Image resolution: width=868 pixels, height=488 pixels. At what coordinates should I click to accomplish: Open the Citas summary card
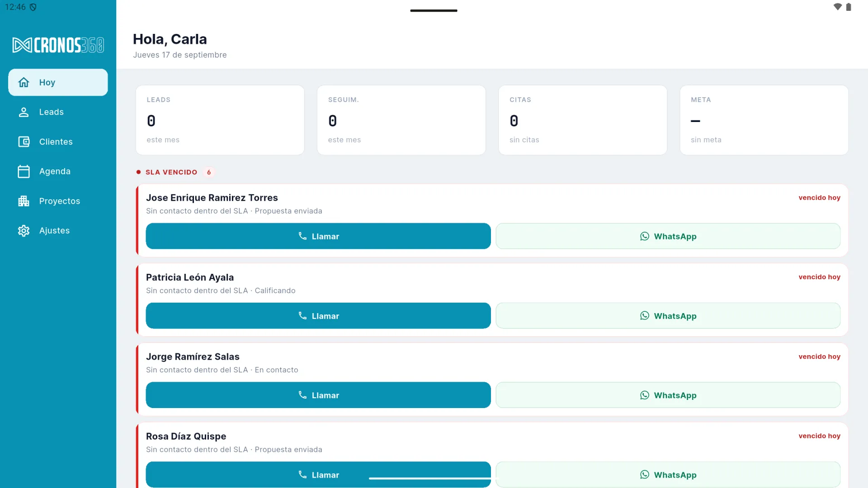[583, 120]
